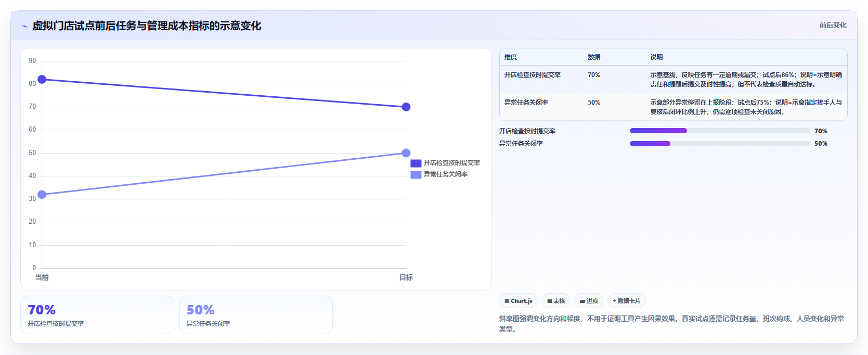
Task: Click the 说明 column header
Action: point(656,57)
